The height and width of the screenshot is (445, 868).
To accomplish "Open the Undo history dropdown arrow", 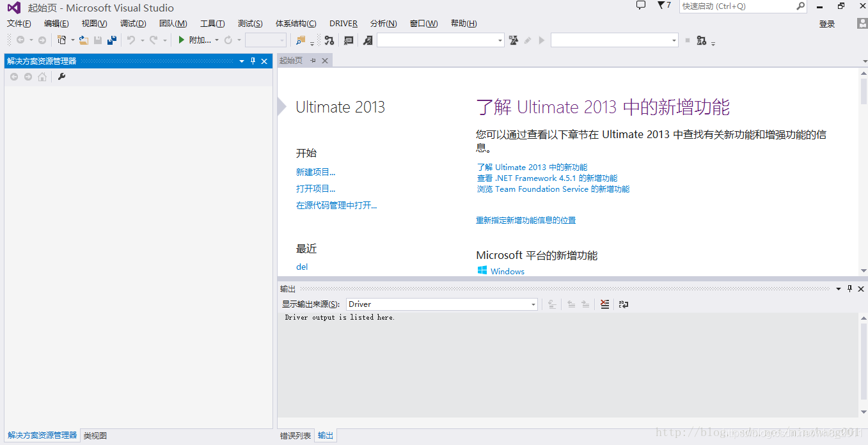I will point(142,40).
